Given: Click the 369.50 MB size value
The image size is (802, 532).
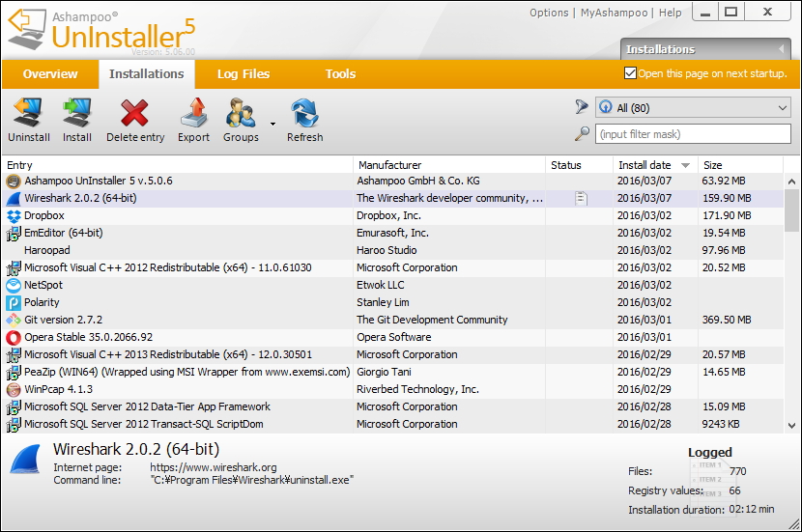Looking at the screenshot, I should (x=727, y=320).
